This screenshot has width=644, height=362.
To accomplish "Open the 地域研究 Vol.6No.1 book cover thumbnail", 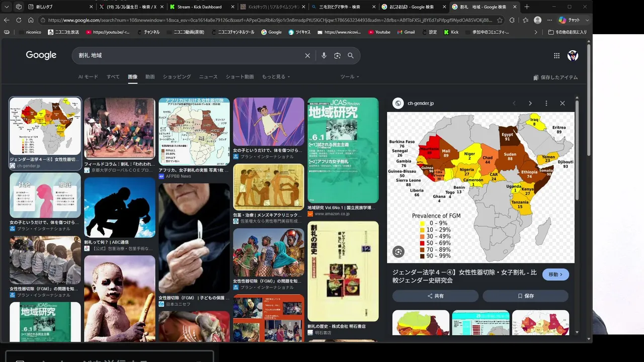I will tap(343, 150).
